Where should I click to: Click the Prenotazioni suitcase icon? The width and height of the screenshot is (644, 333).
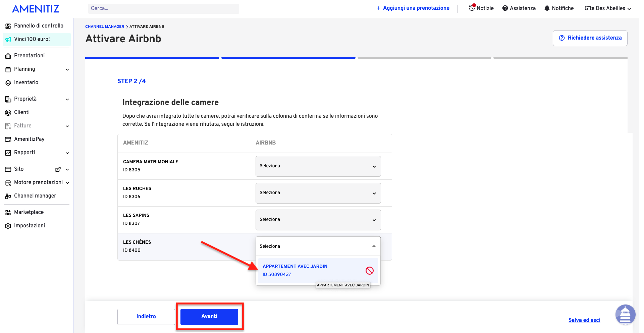pos(8,56)
